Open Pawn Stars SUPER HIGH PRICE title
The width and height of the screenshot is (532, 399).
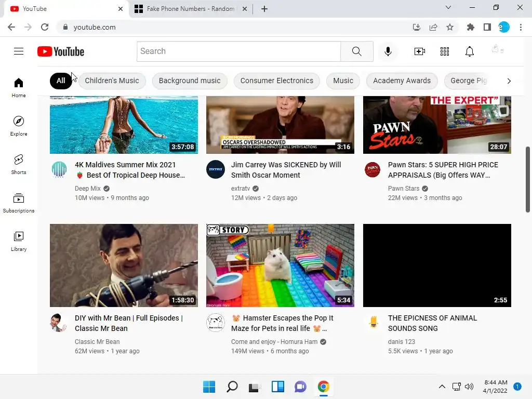[x=443, y=170]
